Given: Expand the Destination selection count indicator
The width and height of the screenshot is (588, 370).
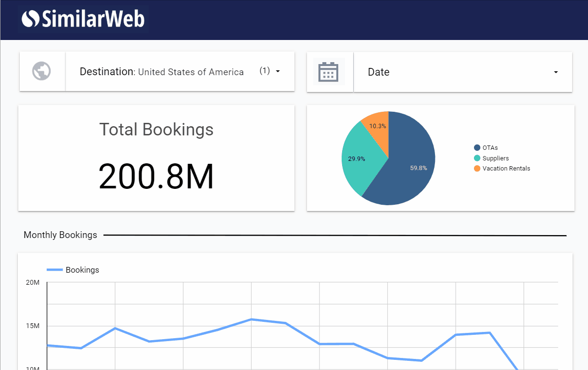Looking at the screenshot, I should (264, 70).
